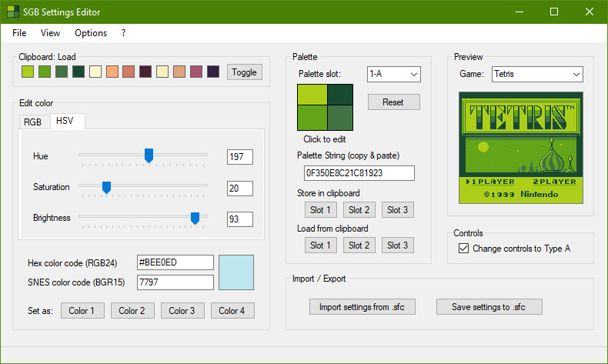Set as Color 3
This screenshot has width=608, height=364.
click(x=182, y=310)
